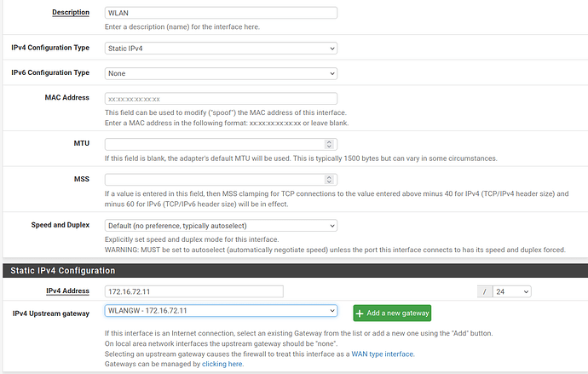The image size is (588, 374).
Task: Decrement MSS using the spinner down arrow
Action: click(x=331, y=182)
